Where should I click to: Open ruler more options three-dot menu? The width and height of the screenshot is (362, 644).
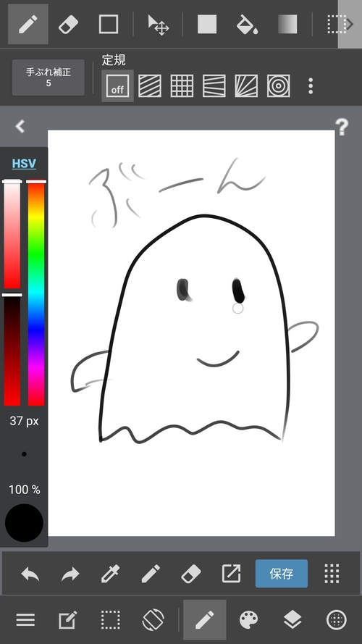311,85
